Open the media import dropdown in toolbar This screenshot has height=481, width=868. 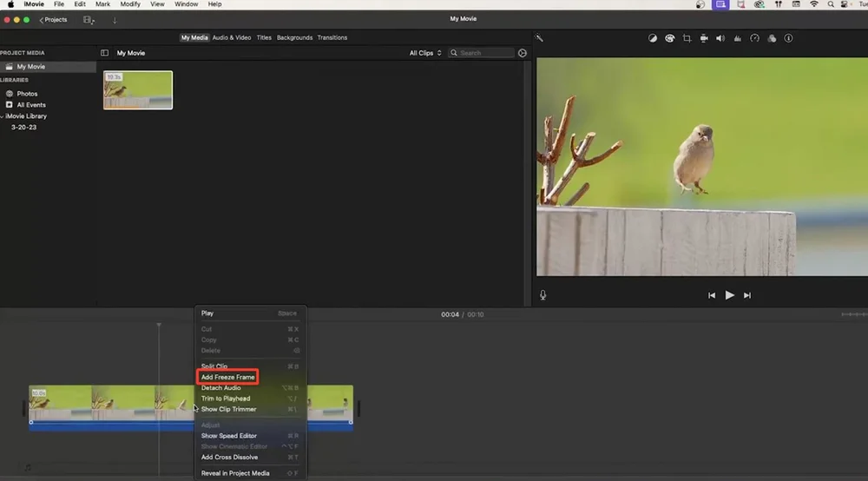89,19
